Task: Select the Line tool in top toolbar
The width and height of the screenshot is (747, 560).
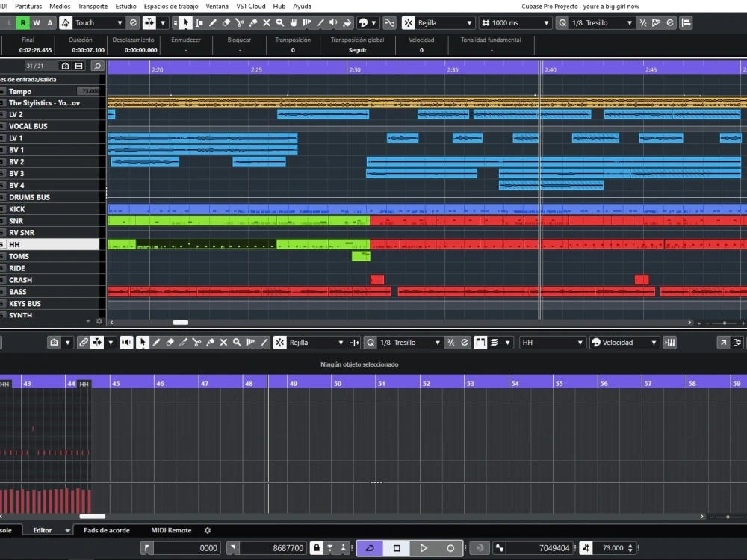Action: click(320, 22)
